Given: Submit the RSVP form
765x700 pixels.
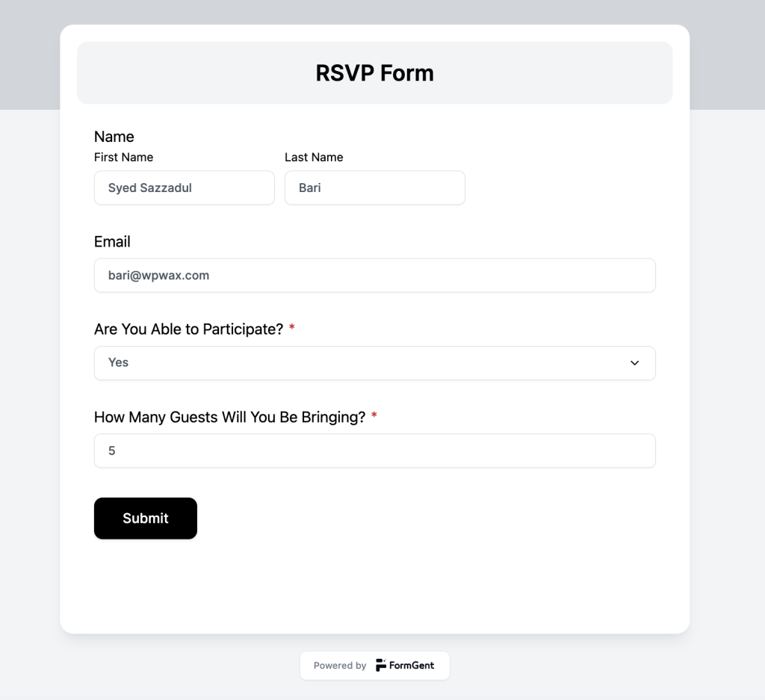Looking at the screenshot, I should click(x=146, y=518).
